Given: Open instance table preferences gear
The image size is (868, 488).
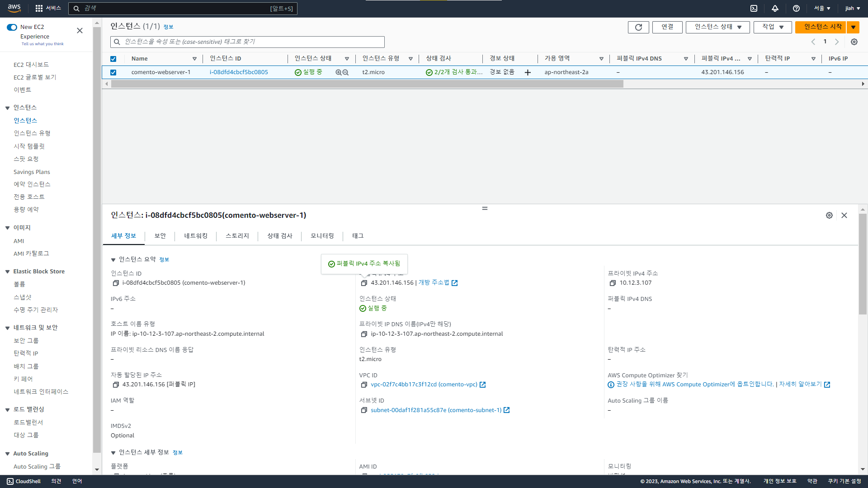Looking at the screenshot, I should [854, 42].
